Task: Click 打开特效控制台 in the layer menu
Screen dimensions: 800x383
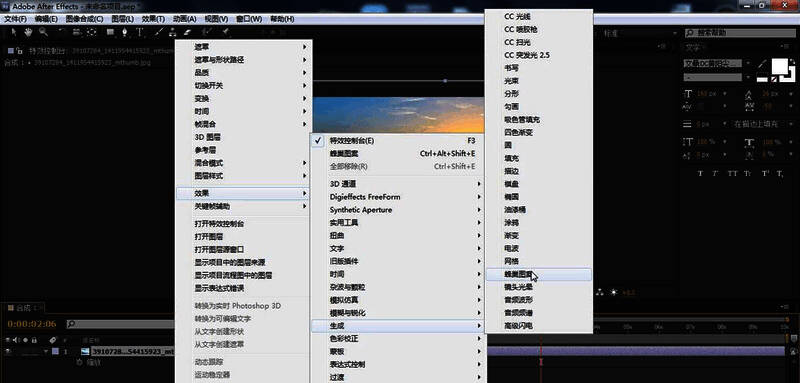Action: click(243, 224)
